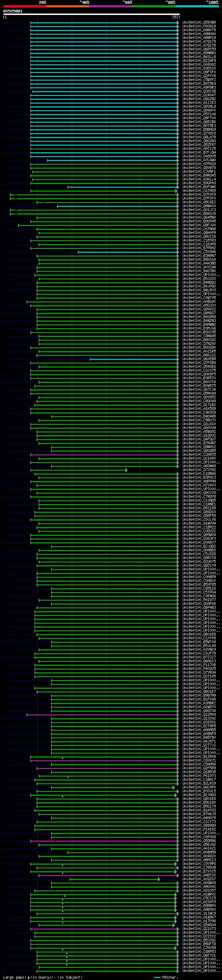Select the UniRef100_P57106 label

(199, 114)
